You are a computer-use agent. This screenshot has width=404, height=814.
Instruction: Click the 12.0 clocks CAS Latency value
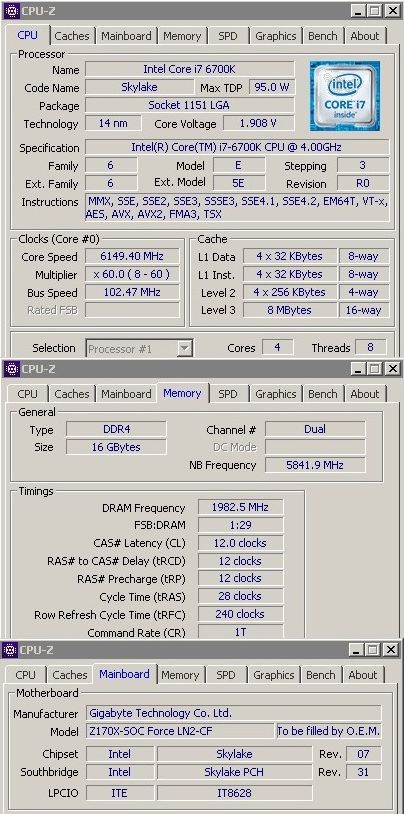[x=240, y=543]
